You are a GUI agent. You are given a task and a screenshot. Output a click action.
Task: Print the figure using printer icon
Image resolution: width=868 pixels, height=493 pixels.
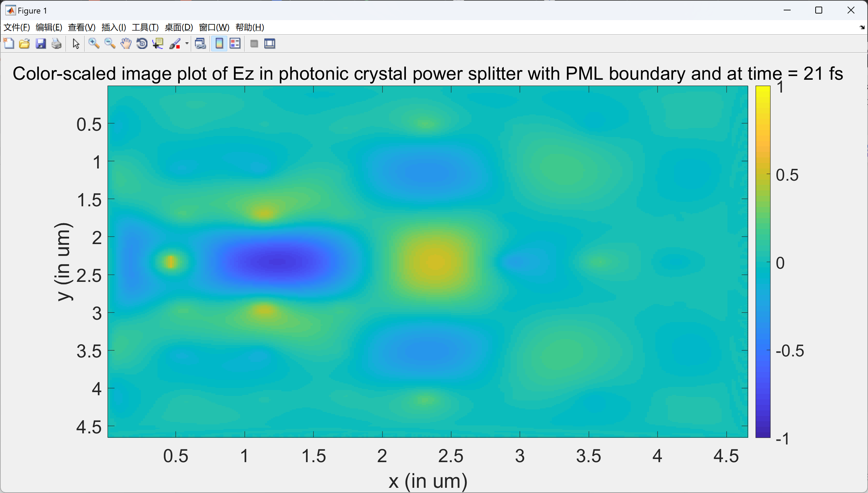pos(57,44)
